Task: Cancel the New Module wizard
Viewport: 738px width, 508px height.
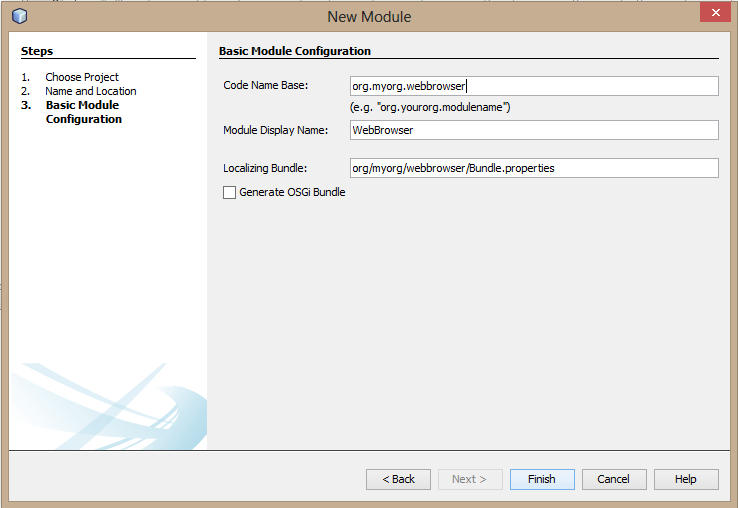Action: click(614, 479)
